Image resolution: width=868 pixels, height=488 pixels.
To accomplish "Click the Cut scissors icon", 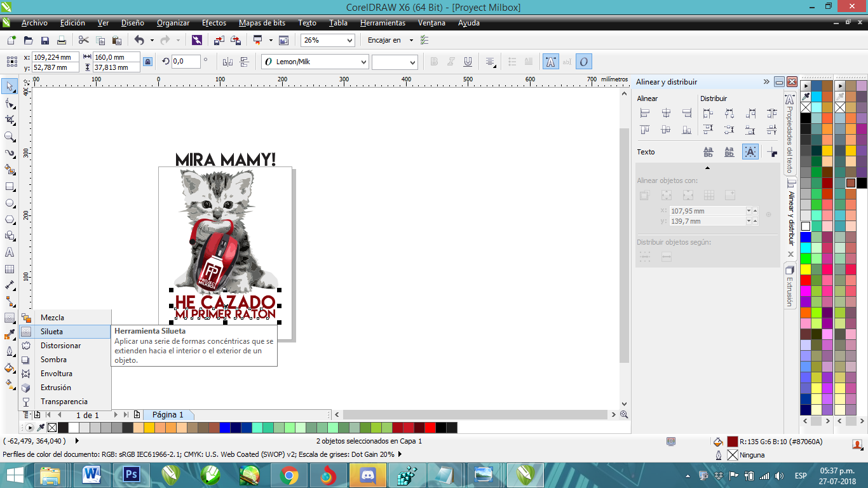I will pyautogui.click(x=84, y=40).
